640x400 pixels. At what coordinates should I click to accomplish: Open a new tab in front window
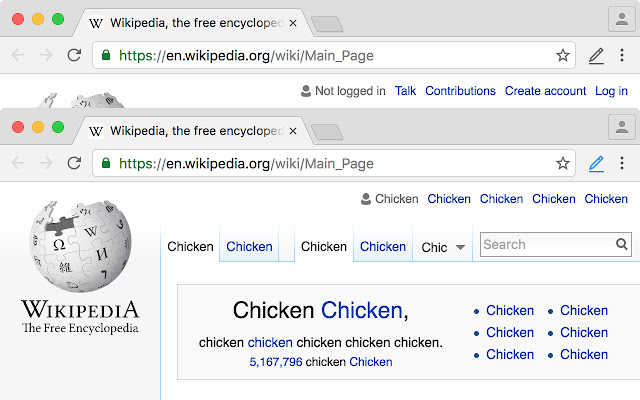pyautogui.click(x=326, y=131)
